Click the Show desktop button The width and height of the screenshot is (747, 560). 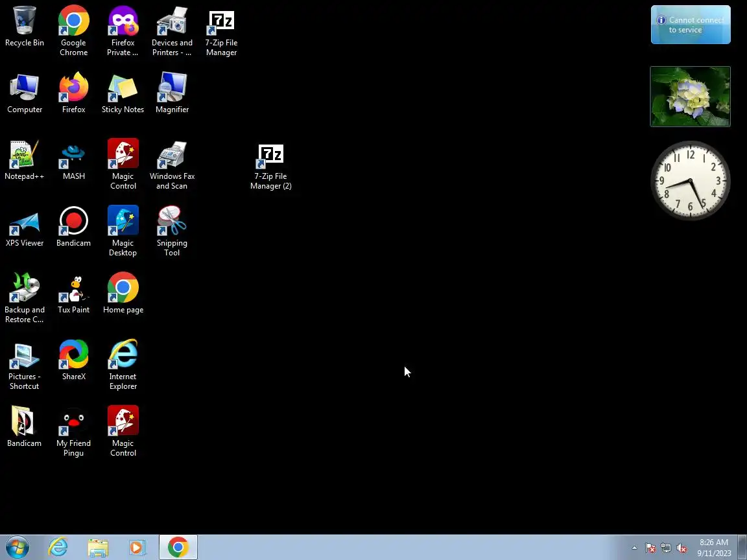click(x=742, y=547)
